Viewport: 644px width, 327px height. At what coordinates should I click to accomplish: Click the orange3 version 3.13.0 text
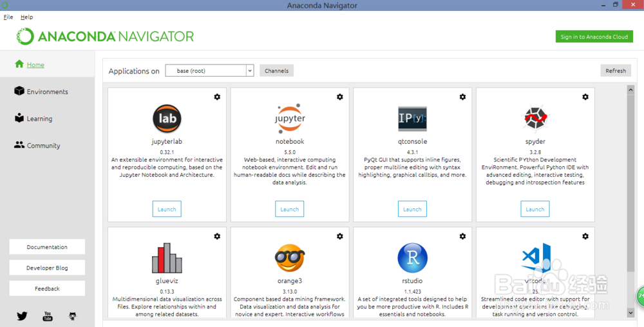290,292
